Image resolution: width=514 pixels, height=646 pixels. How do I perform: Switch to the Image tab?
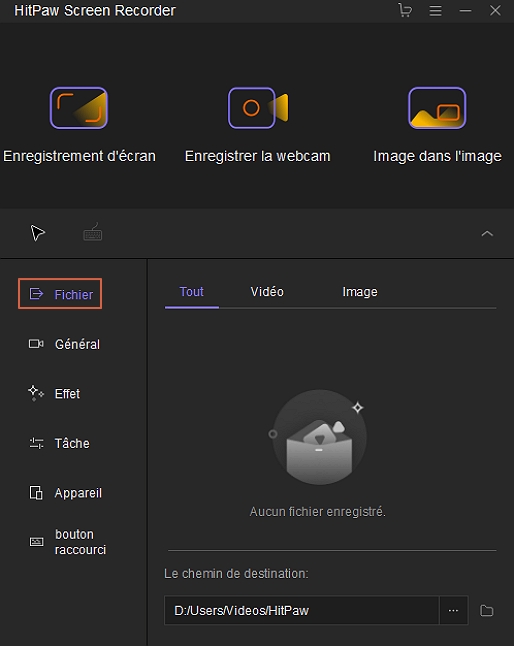click(360, 292)
